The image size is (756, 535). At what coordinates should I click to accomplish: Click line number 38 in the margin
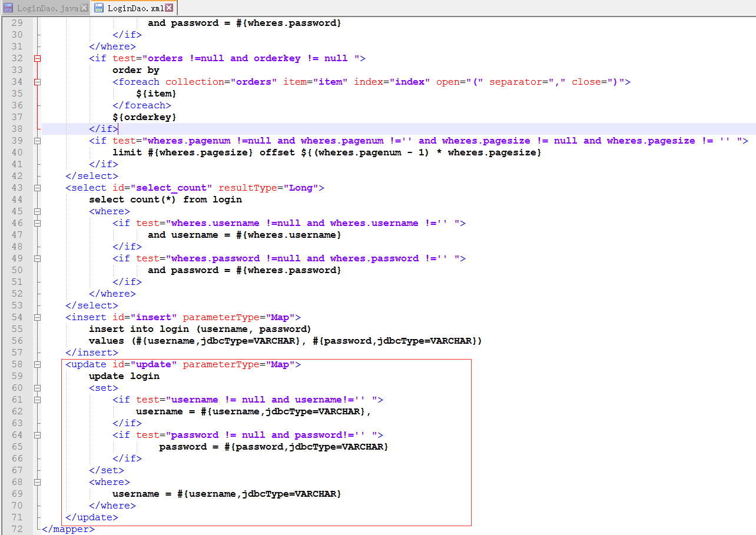(x=17, y=129)
